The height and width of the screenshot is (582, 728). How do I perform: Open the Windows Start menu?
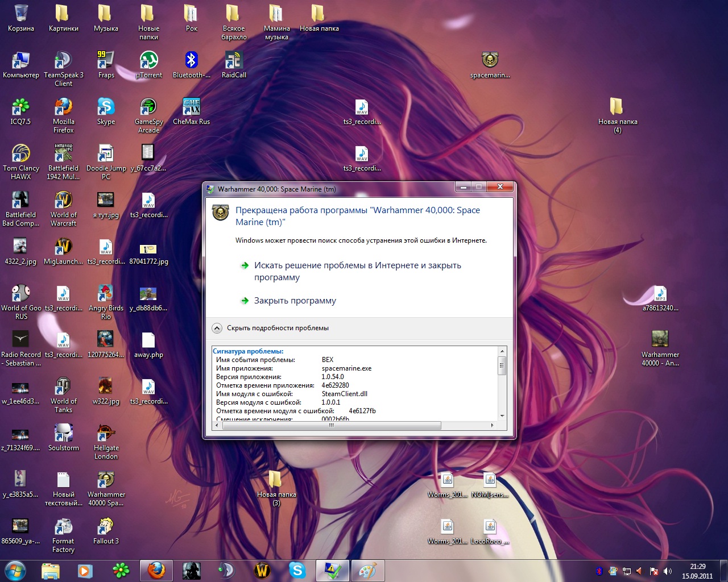(15, 570)
